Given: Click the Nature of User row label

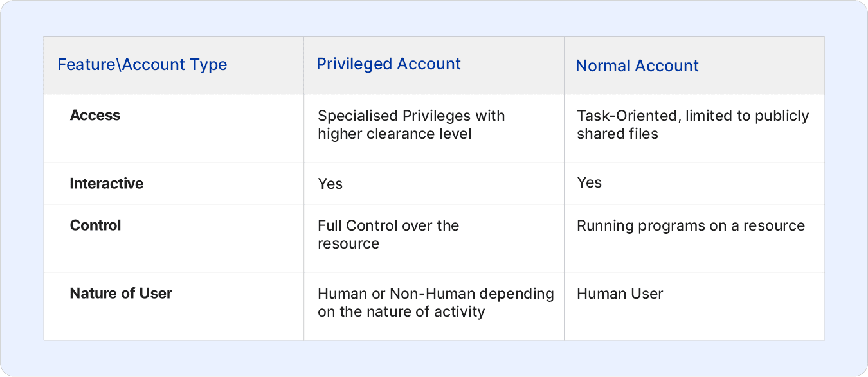Looking at the screenshot, I should point(121,294).
